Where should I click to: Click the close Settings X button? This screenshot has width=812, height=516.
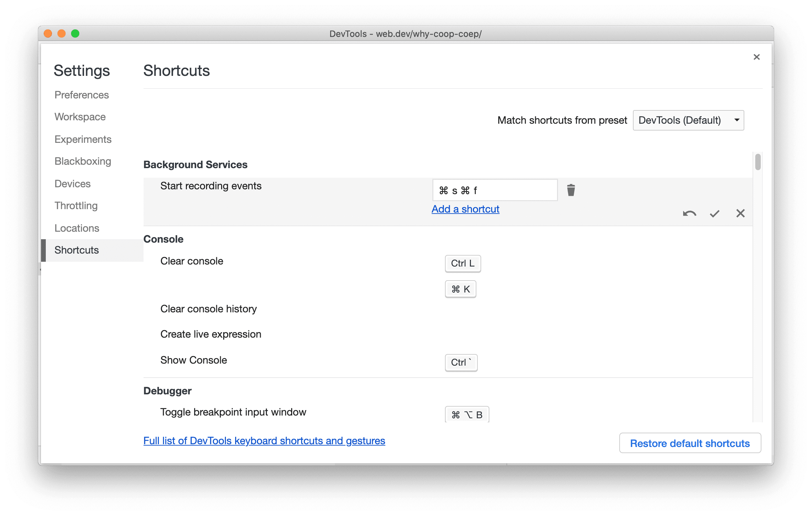click(756, 57)
